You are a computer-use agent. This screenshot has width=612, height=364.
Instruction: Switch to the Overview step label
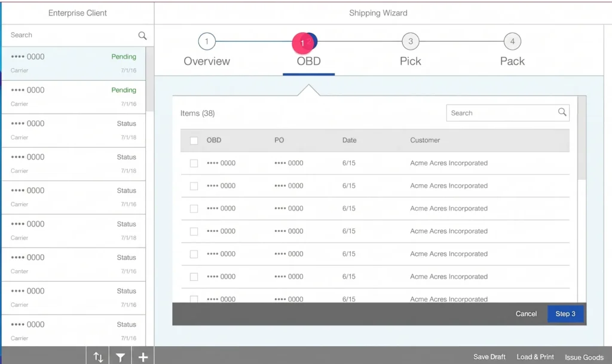tap(207, 61)
